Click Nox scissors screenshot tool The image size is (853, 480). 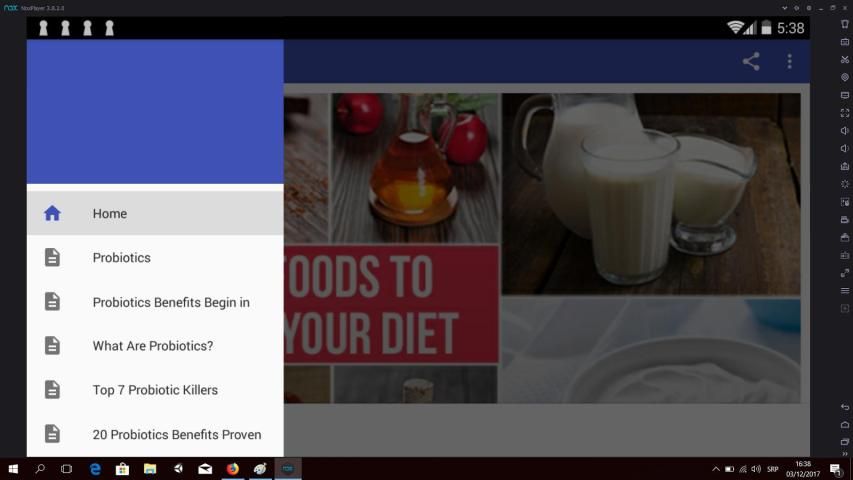(x=845, y=59)
